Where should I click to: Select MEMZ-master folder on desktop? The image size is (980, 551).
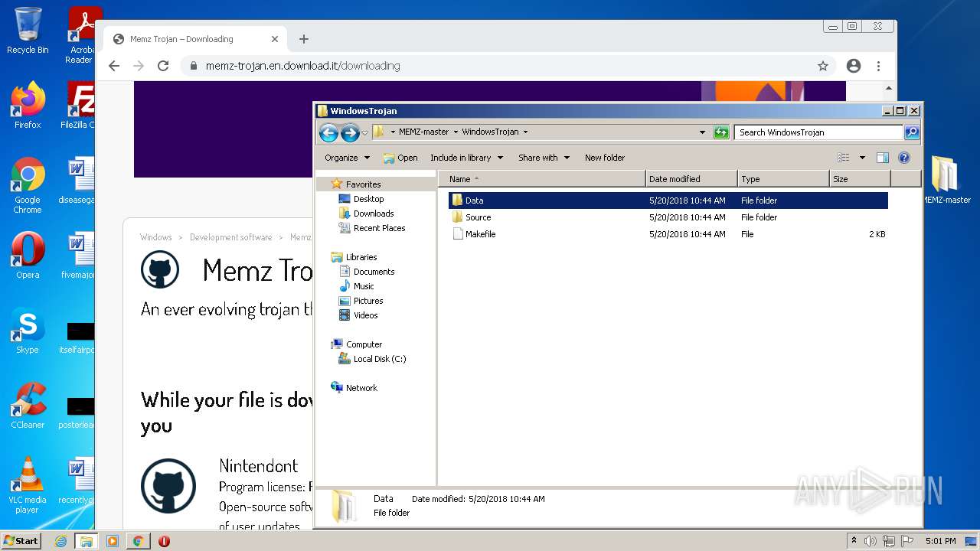click(946, 181)
